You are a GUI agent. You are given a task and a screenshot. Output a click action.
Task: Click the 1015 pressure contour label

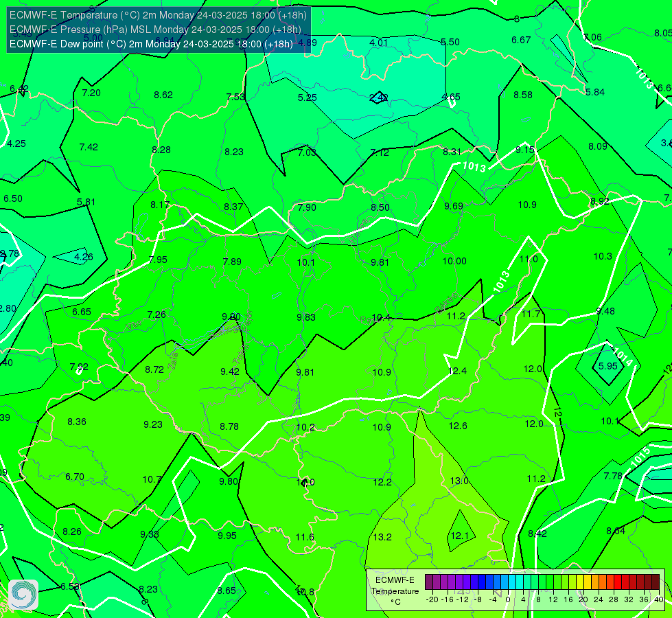click(640, 457)
